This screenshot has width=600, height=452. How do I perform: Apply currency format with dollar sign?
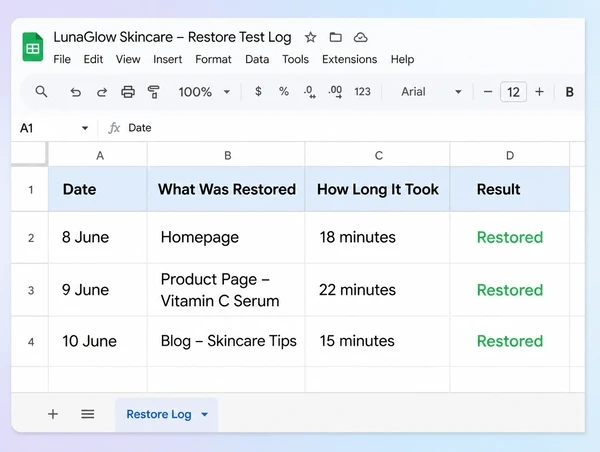tap(258, 91)
